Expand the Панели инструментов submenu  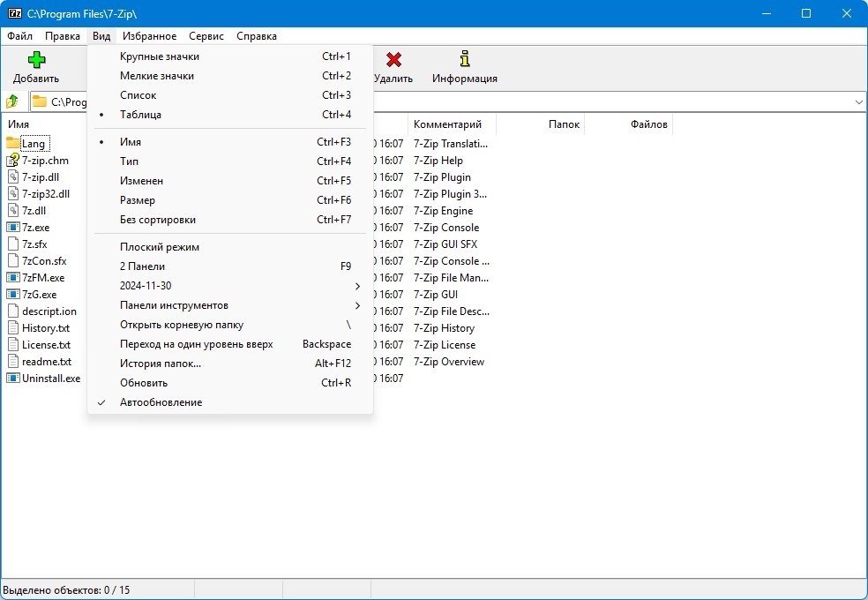pyautogui.click(x=229, y=305)
